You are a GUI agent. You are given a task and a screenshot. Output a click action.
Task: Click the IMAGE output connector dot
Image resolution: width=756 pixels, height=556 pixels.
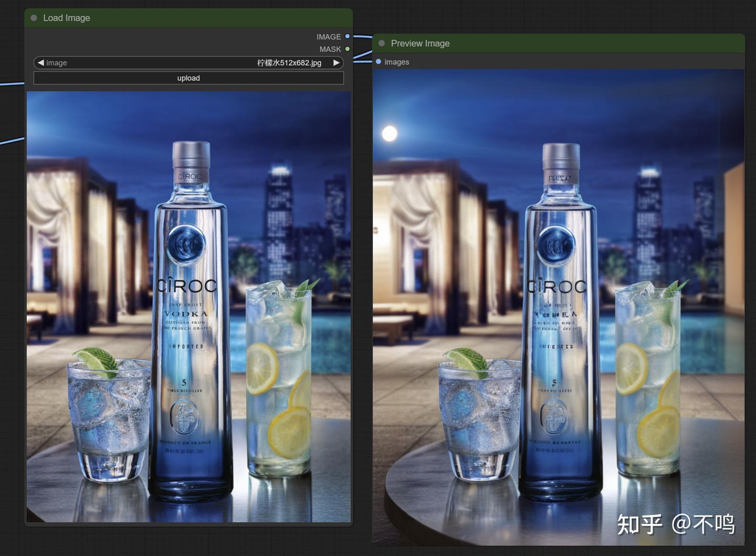(x=348, y=37)
